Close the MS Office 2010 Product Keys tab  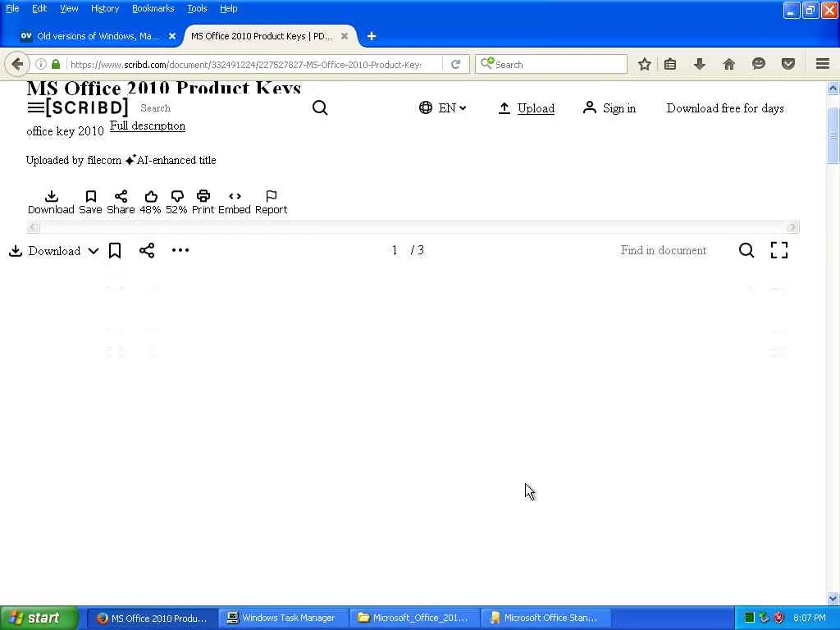[345, 36]
